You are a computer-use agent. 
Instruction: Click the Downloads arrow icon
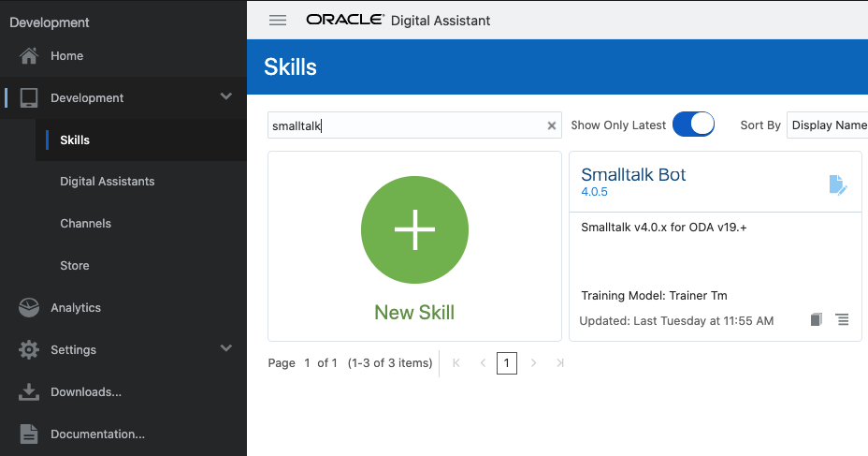coord(29,391)
